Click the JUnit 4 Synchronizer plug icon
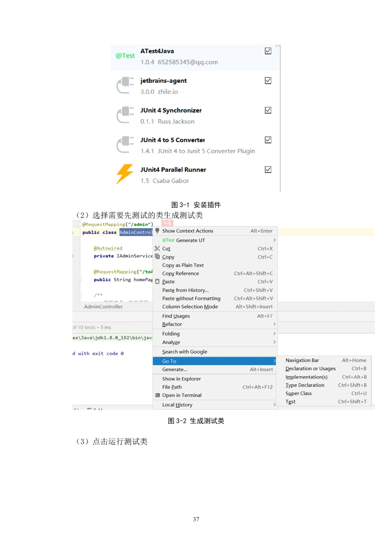The height and width of the screenshot is (555, 392). [125, 115]
